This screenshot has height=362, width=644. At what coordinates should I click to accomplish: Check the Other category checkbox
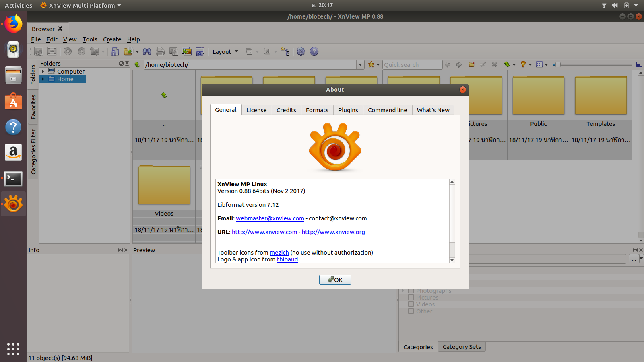point(411,311)
